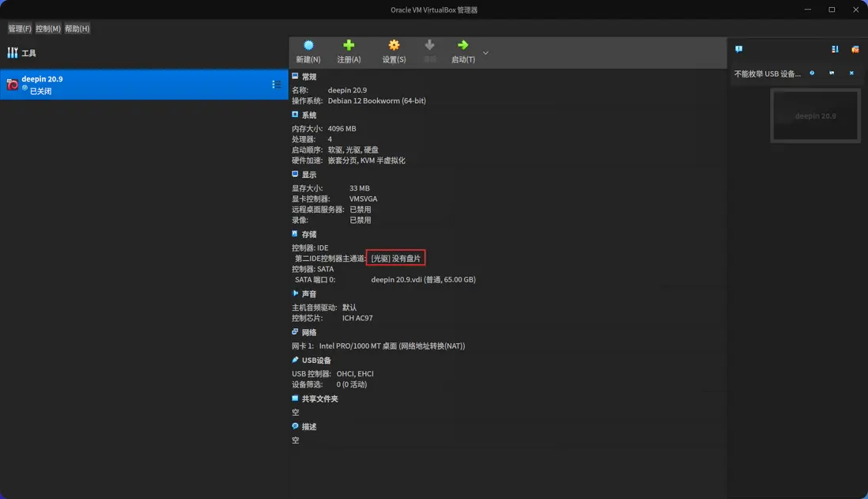Viewport: 868px width, 499px height.
Task: Click the Intel PRO/1000 MT network adapter text
Action: click(x=392, y=346)
